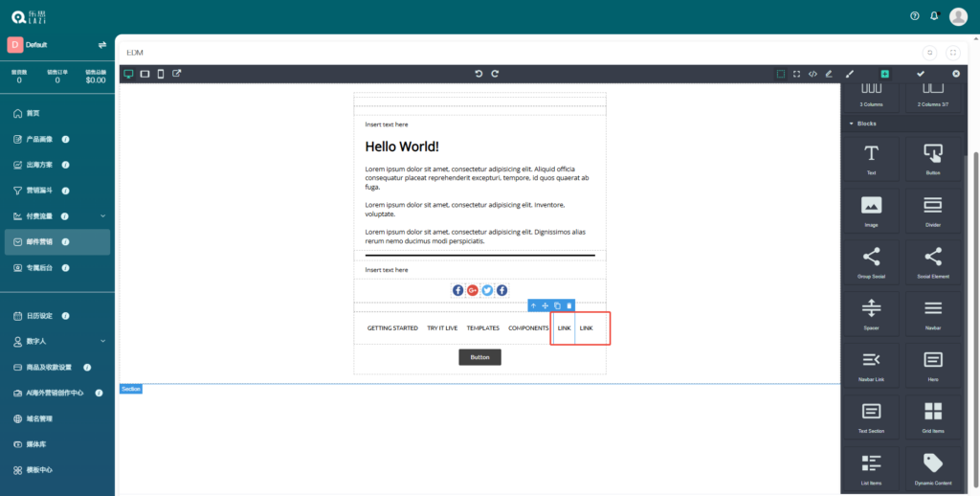Screen dimensions: 980x496
Task: Select the Navbar Link block
Action: pyautogui.click(x=871, y=365)
